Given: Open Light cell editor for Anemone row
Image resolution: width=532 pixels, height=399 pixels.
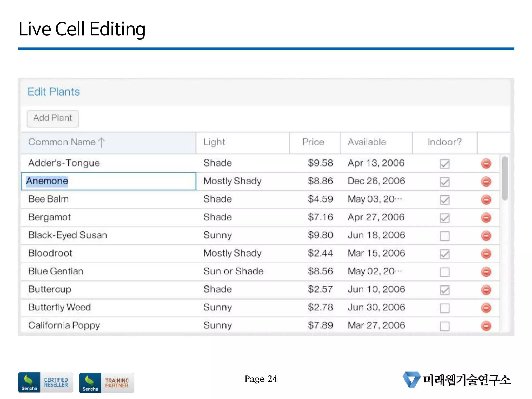Looking at the screenshot, I should 232,181.
